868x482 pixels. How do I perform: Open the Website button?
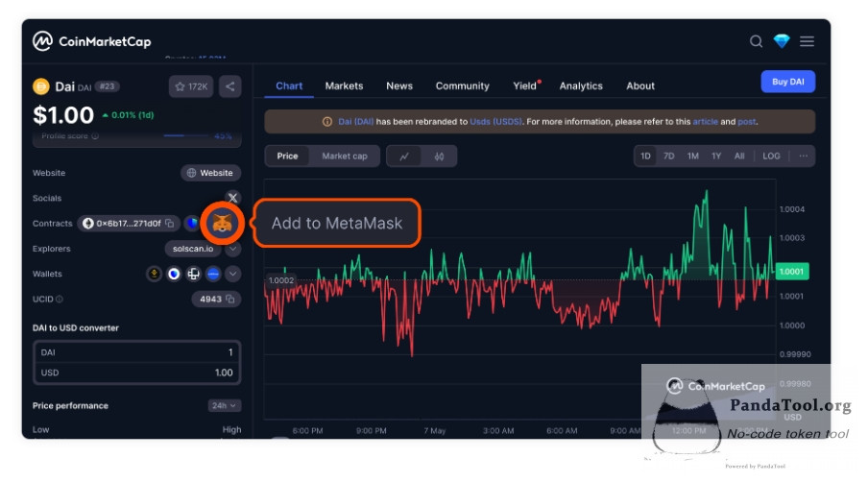pos(210,173)
